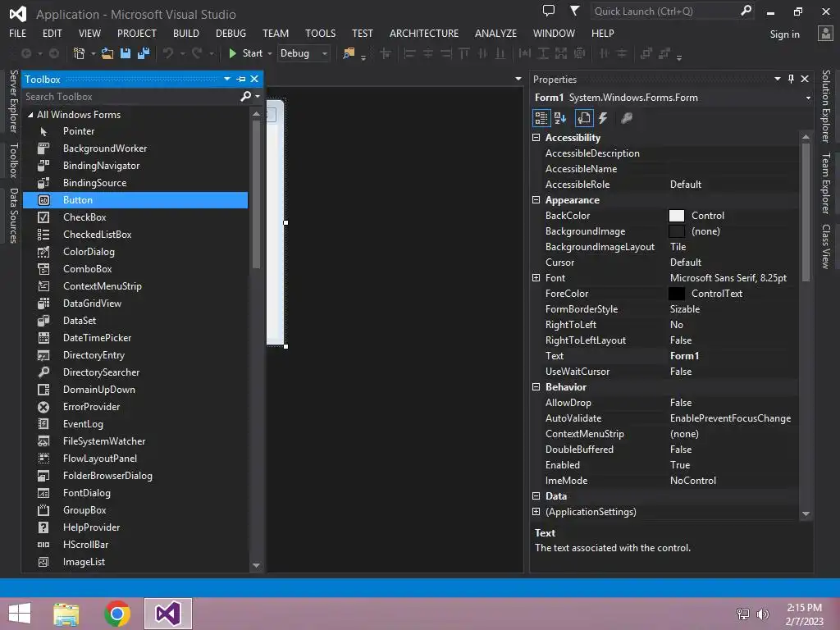This screenshot has height=630, width=840.
Task: Expand the Font property
Action: click(x=536, y=277)
